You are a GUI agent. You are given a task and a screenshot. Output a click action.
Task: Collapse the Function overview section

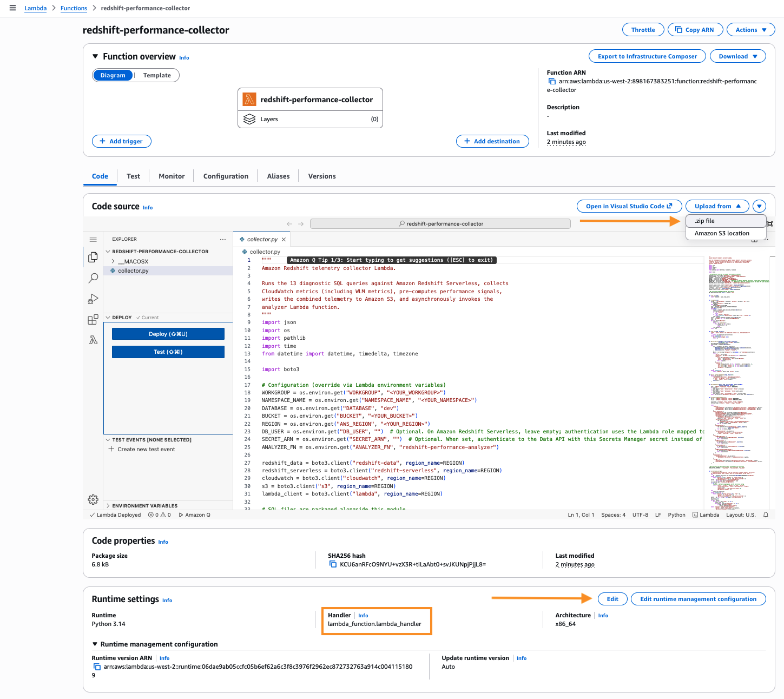pos(95,56)
